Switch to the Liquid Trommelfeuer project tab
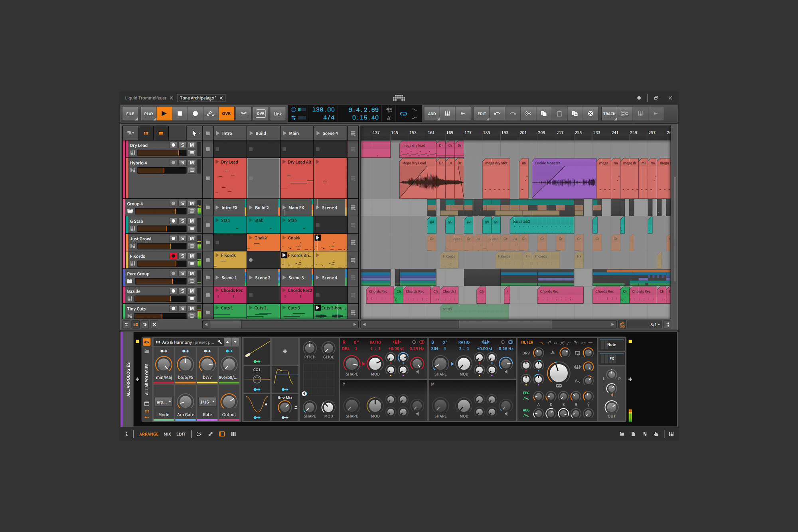Viewport: 798px width, 532px height. pyautogui.click(x=146, y=98)
